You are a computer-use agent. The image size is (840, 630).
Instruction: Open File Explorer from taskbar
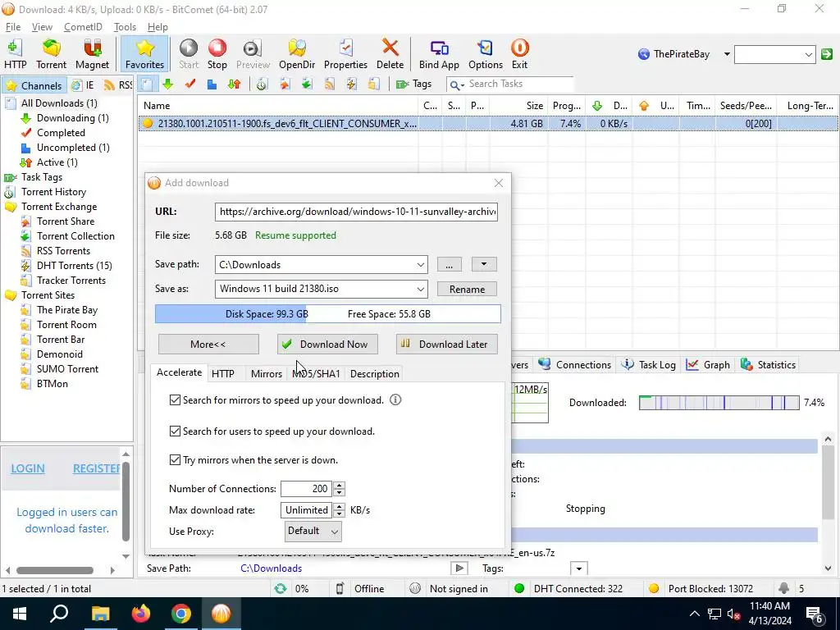100,614
